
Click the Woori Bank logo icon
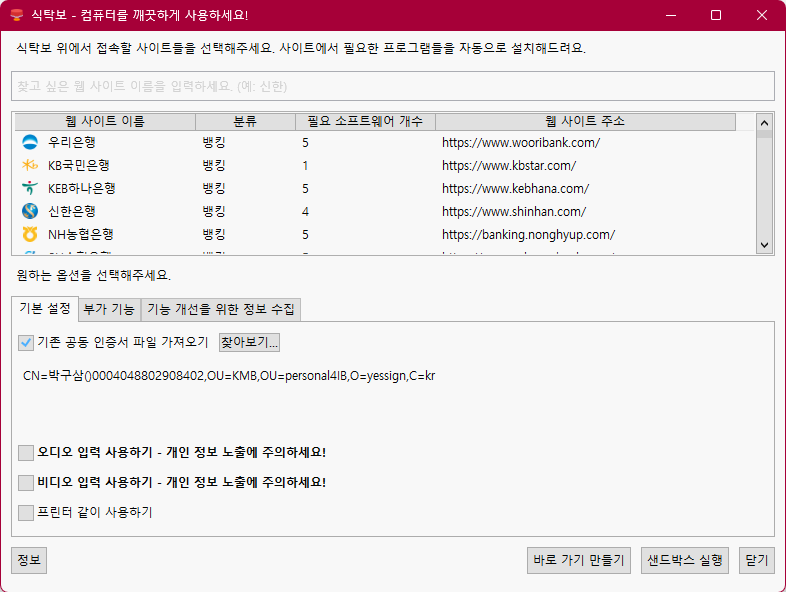click(x=30, y=142)
